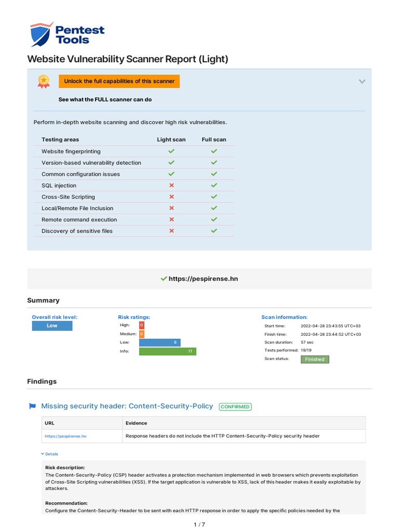Click the 'Summary' section heading
This screenshot has width=399, height=532.
pyautogui.click(x=43, y=300)
